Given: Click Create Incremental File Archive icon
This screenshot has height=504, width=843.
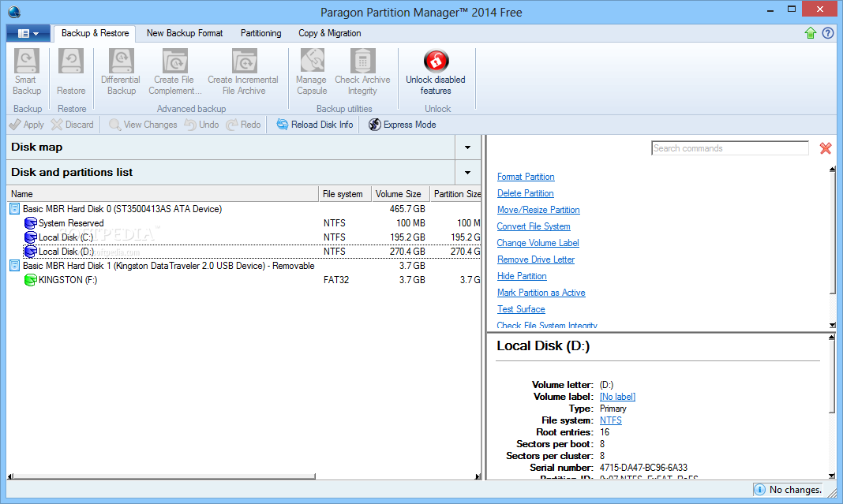Looking at the screenshot, I should (x=244, y=61).
